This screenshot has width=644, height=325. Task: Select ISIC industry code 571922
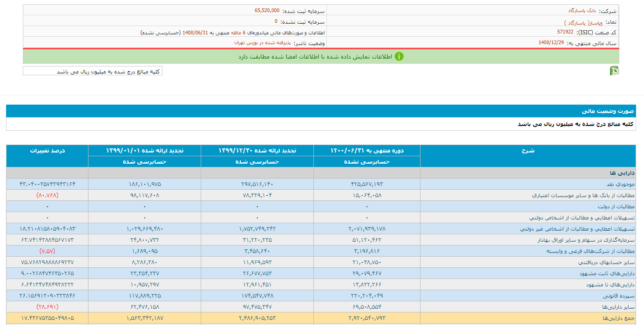[565, 32]
